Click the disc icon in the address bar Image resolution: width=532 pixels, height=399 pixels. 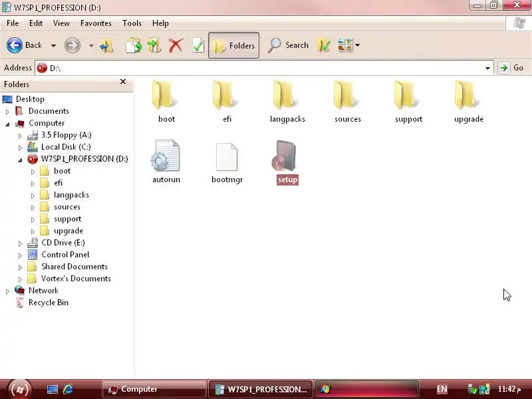(x=42, y=68)
